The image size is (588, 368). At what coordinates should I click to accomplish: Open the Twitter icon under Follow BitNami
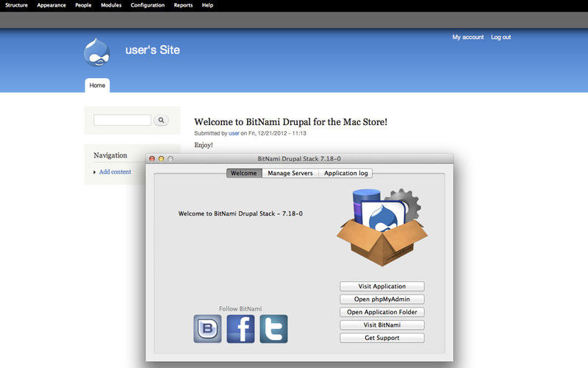click(x=273, y=329)
